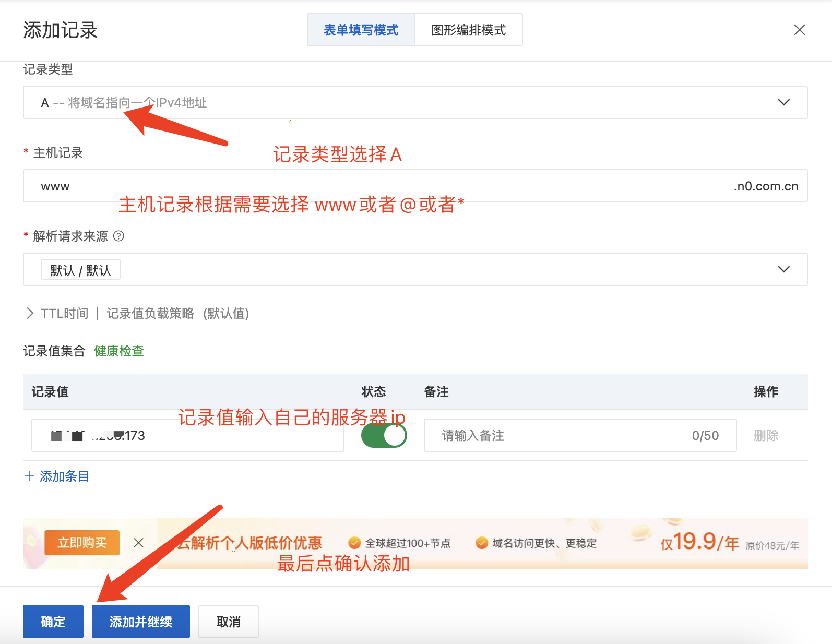Click the 记录值 IP address input field
Viewport: 832px width, 644px height.
pyautogui.click(x=188, y=436)
